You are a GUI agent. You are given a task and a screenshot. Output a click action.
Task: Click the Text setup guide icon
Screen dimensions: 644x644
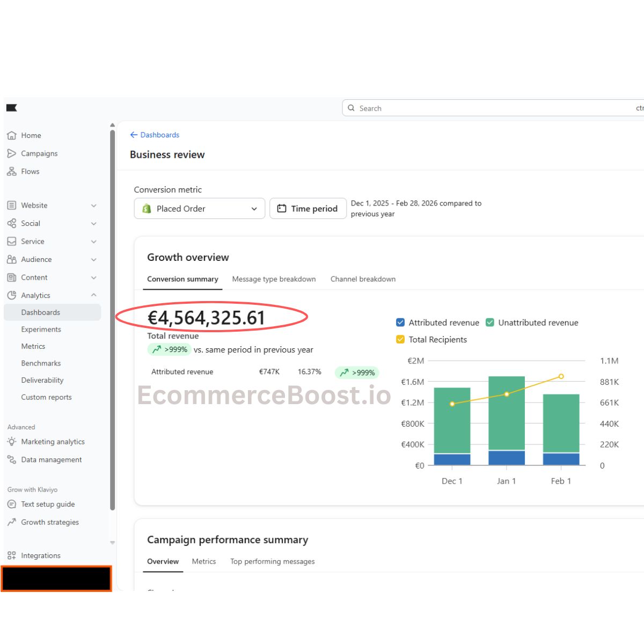click(12, 504)
